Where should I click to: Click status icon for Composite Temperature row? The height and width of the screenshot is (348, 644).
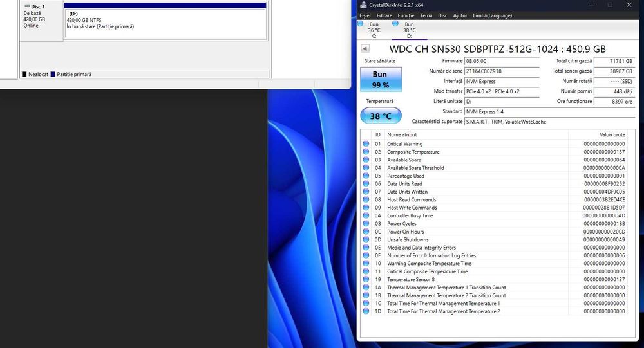pos(366,152)
